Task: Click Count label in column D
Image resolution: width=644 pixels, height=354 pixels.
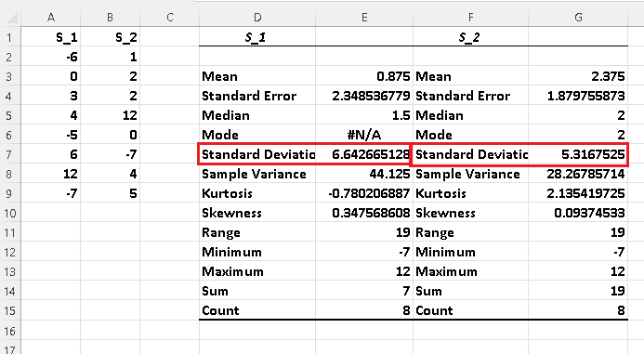Action: [x=220, y=311]
